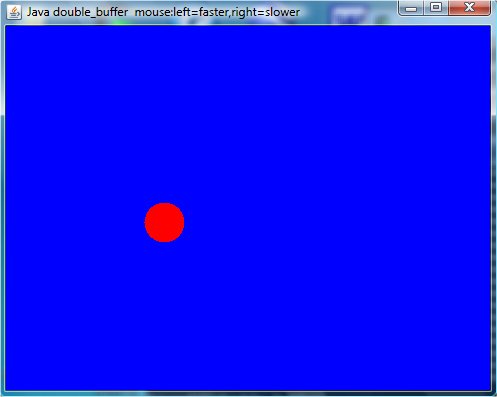Click the bottom-left corner of the blue canvas
Viewport: 497px width, 397px height.
click(x=9, y=387)
